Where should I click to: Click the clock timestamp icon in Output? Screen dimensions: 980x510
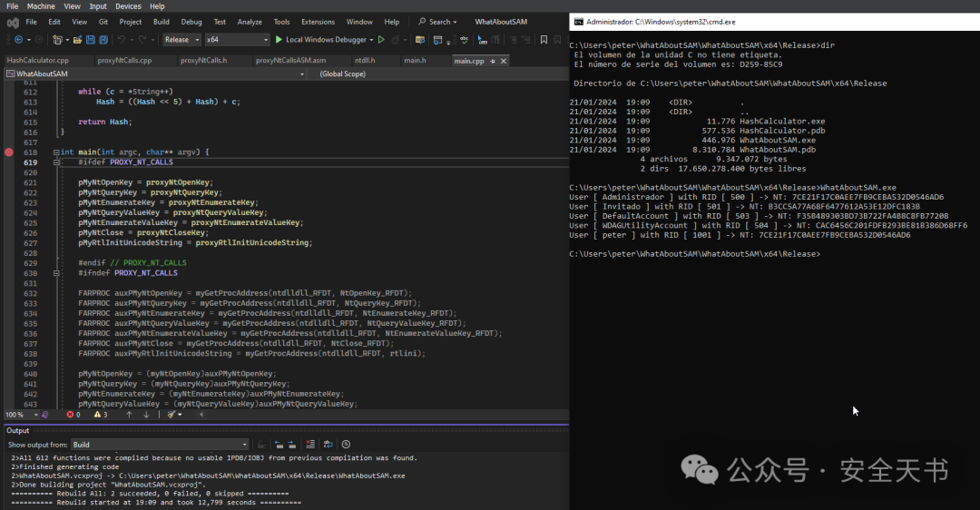pos(346,445)
